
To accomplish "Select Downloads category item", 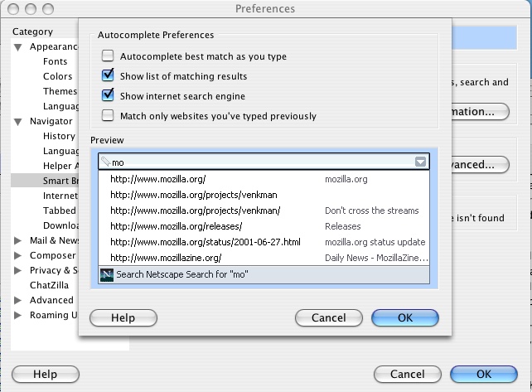I will [60, 225].
